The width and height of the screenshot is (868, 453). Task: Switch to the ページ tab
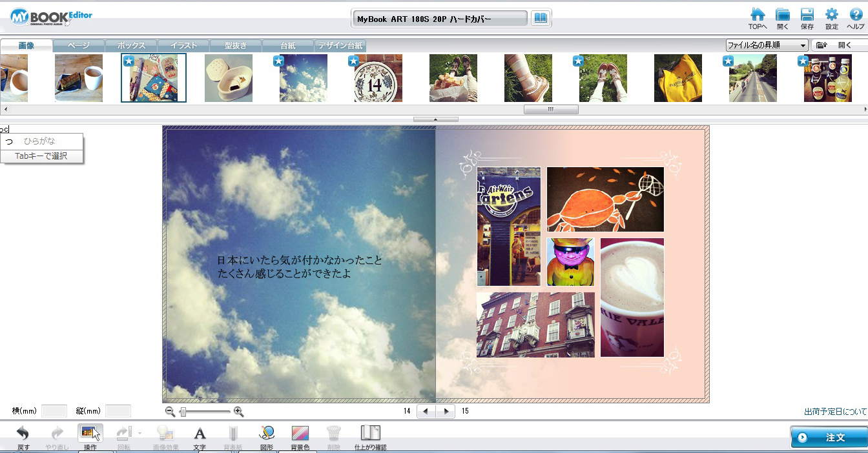click(x=79, y=46)
